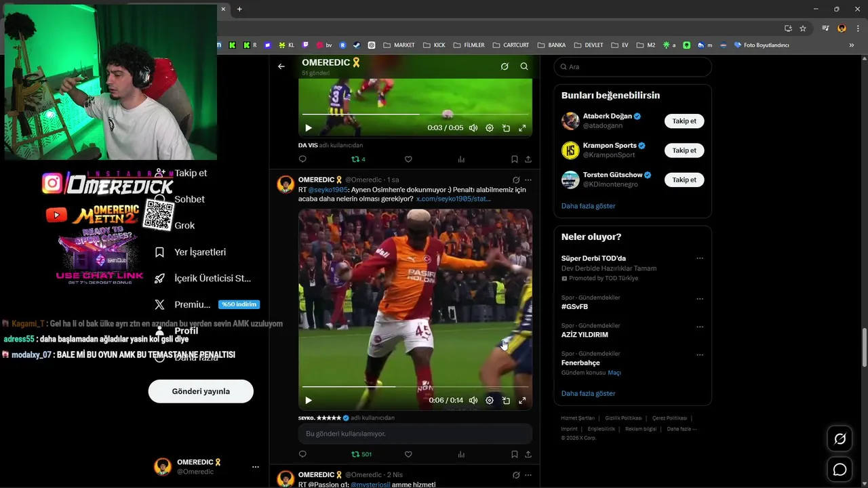Open settings gear on 0:05 video
868x488 pixels.
tap(490, 128)
